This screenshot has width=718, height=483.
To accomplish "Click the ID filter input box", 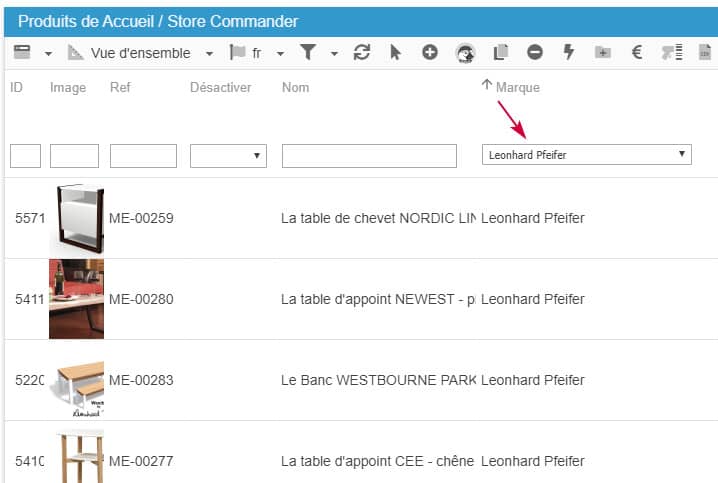I will (25, 156).
